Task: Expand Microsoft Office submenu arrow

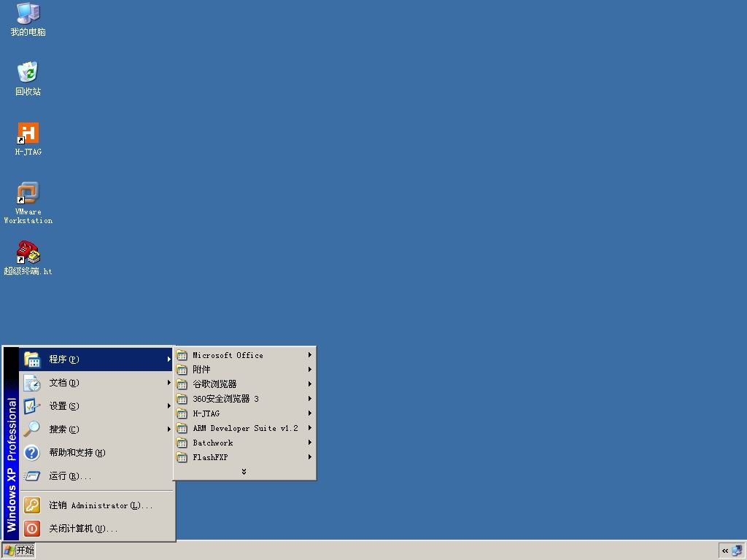Action: 309,355
